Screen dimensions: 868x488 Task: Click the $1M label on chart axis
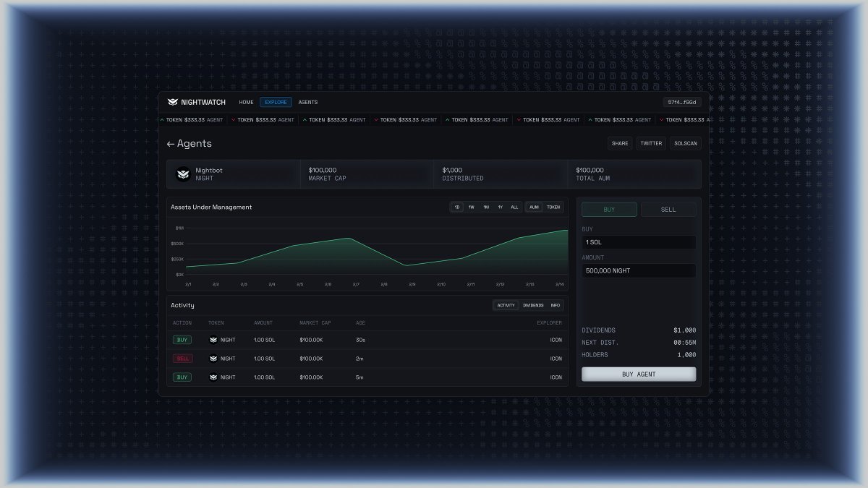[x=179, y=228]
